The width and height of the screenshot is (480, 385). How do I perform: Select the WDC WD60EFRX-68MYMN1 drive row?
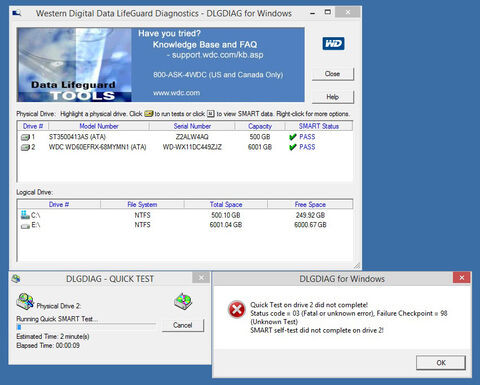pos(185,147)
